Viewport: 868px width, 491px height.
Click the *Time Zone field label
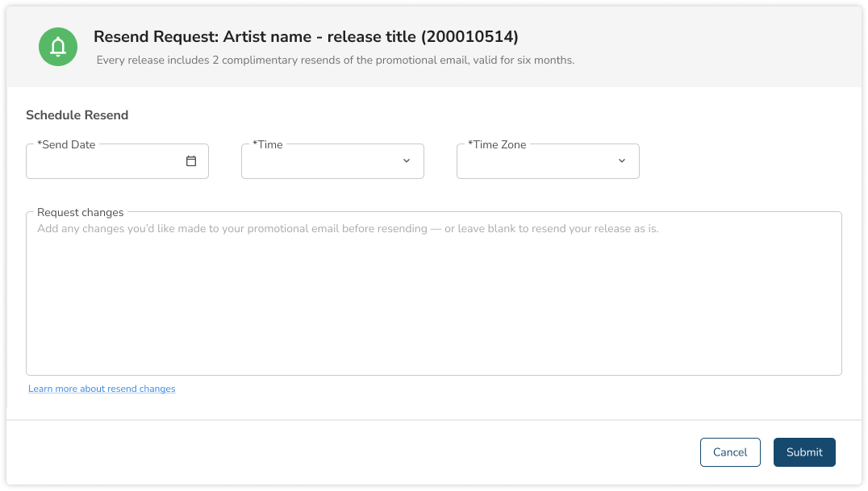point(497,145)
